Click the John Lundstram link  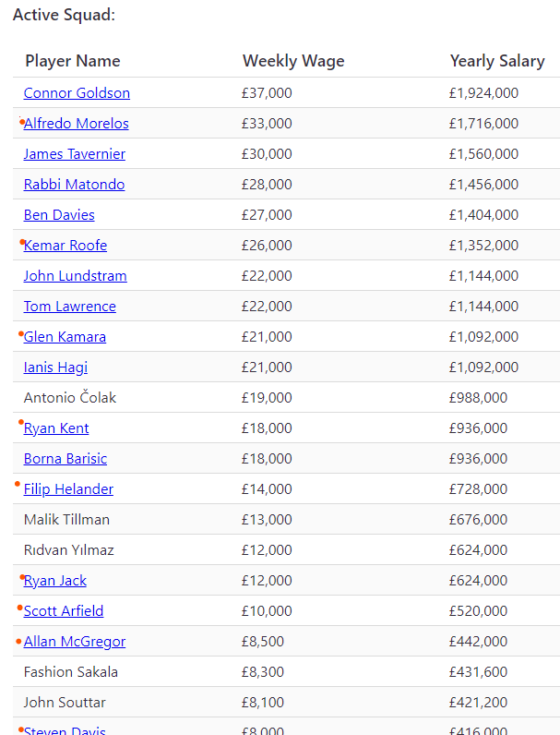pos(76,276)
